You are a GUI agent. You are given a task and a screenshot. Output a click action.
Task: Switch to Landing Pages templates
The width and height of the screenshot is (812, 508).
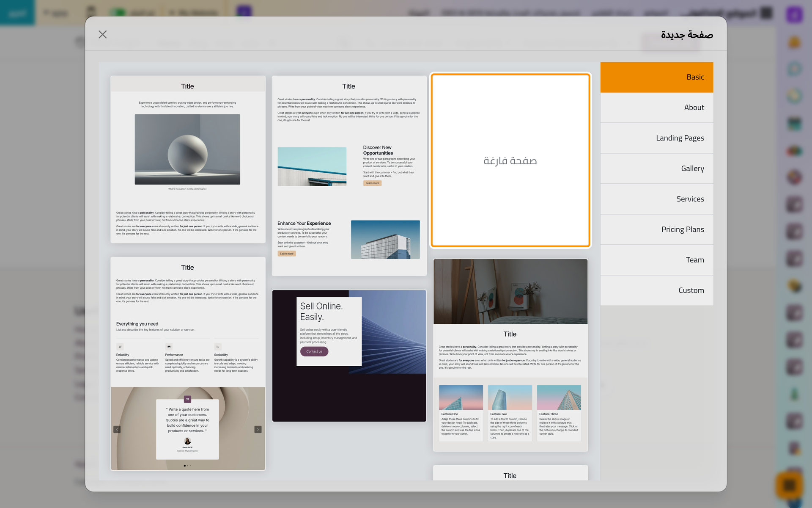pos(656,138)
